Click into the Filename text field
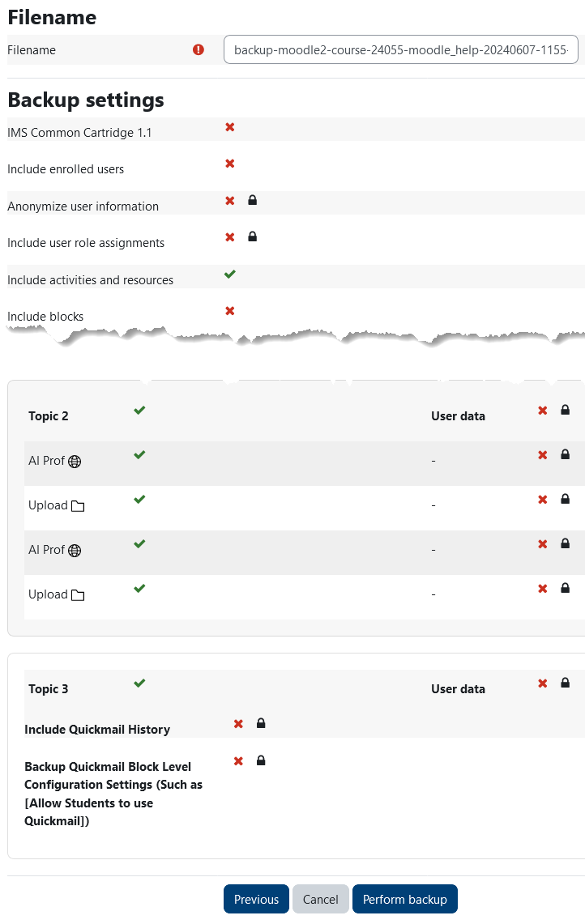Screen dimensions: 585x924 pyautogui.click(x=400, y=49)
